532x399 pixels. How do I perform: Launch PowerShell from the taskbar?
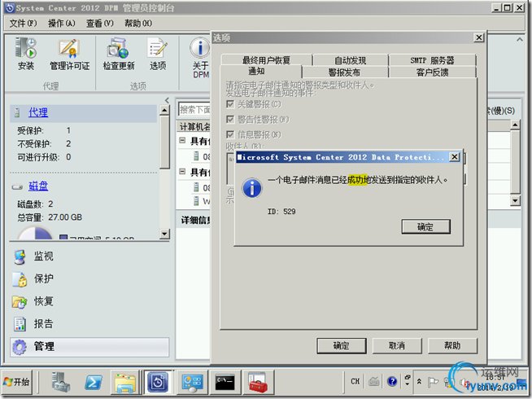click(x=94, y=382)
